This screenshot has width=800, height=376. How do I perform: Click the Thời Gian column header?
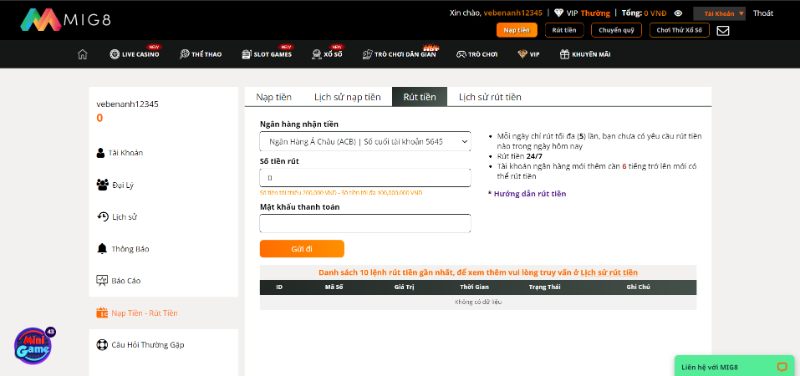tap(474, 287)
